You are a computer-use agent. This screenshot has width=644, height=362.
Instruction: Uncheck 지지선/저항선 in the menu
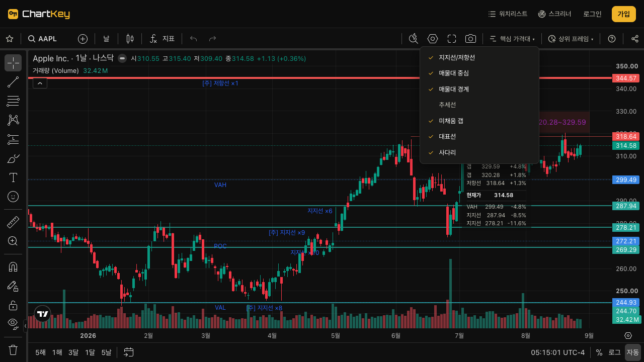tap(479, 58)
